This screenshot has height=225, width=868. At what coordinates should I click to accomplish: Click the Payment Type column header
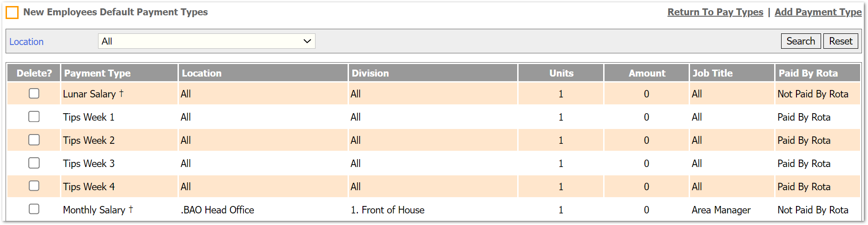(97, 73)
